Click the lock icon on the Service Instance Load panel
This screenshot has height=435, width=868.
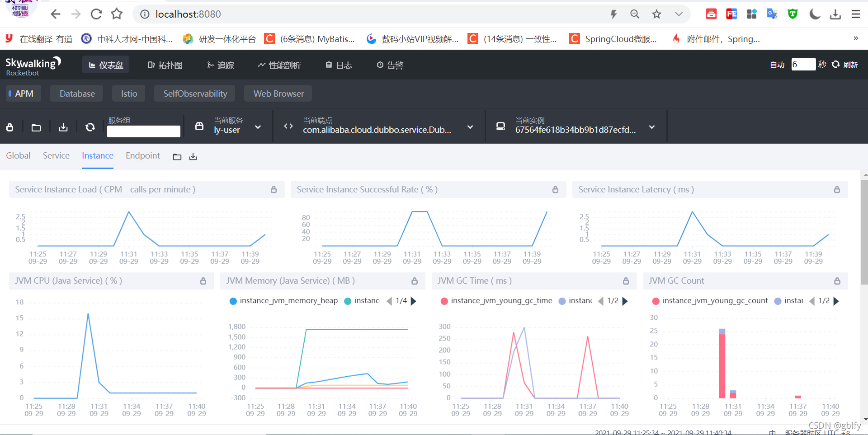tap(274, 190)
